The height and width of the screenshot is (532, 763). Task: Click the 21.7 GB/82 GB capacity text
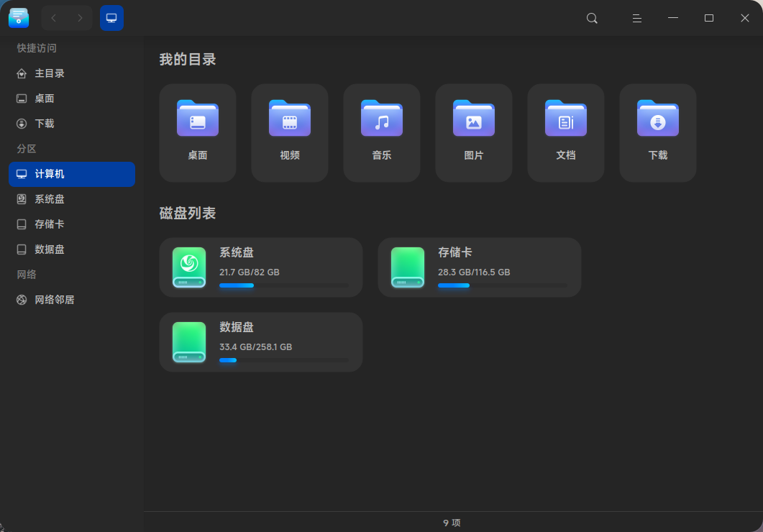coord(249,272)
